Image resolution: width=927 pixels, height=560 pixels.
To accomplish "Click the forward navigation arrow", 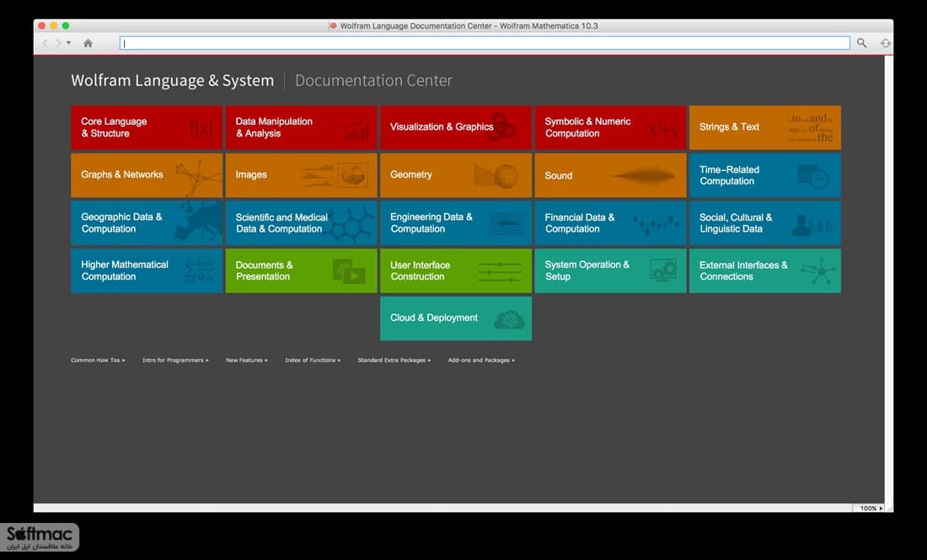I will click(58, 43).
